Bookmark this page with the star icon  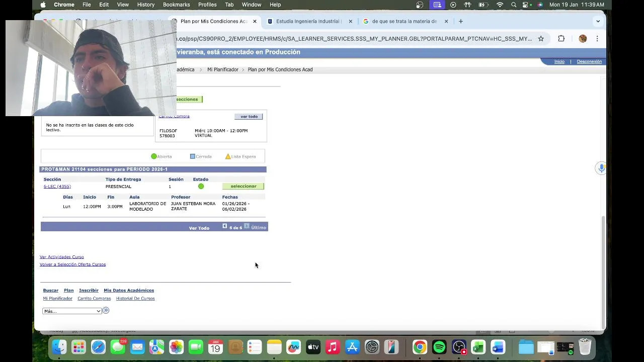coord(541,39)
